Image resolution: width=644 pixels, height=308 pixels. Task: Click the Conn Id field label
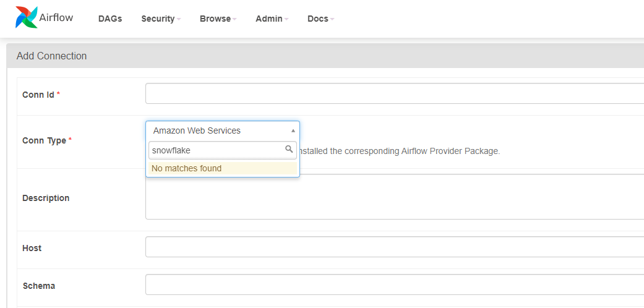coord(38,95)
